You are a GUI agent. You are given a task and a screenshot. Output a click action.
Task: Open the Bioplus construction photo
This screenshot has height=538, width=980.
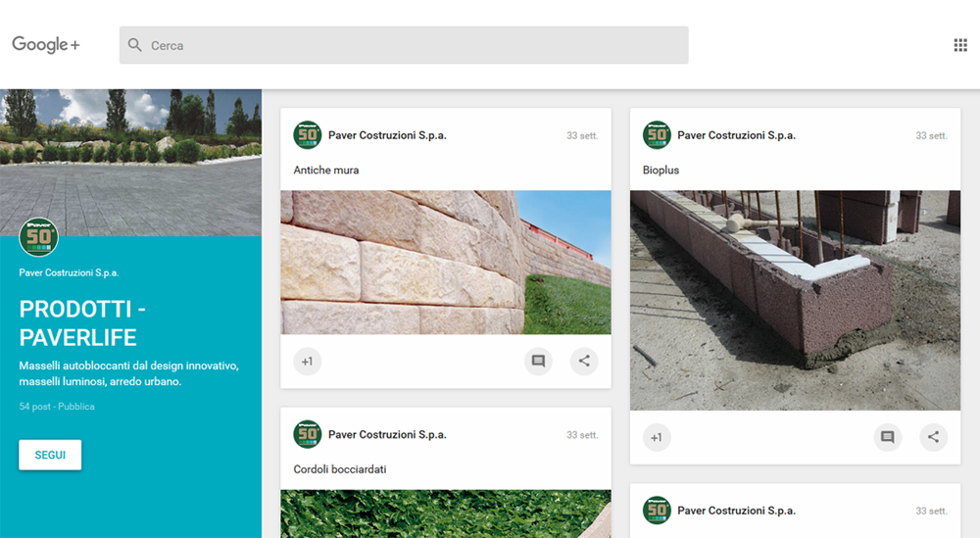coord(795,301)
